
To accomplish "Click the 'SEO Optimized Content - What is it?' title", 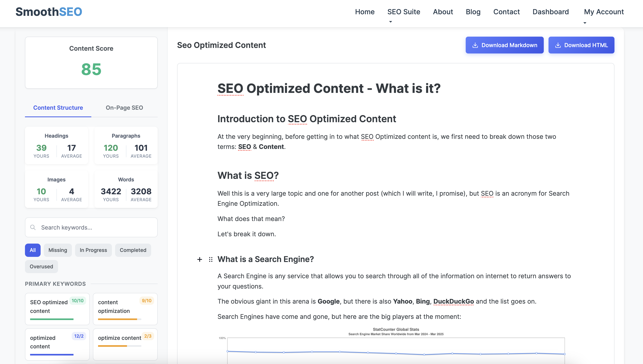I will pyautogui.click(x=329, y=88).
